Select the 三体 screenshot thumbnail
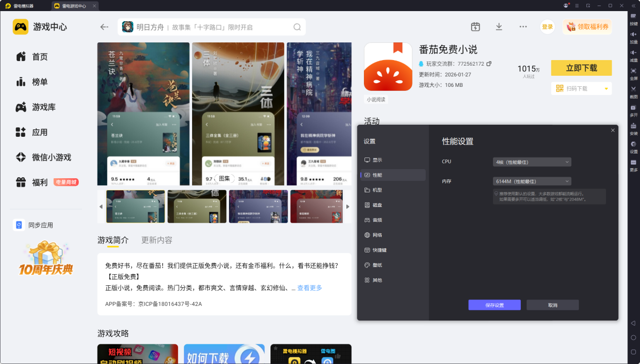This screenshot has width=640, height=364. (197, 206)
